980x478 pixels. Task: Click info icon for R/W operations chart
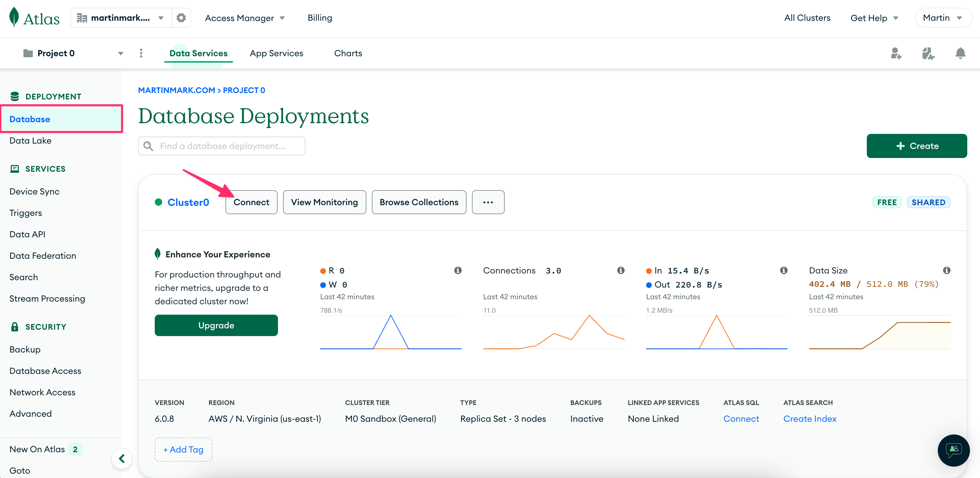458,270
